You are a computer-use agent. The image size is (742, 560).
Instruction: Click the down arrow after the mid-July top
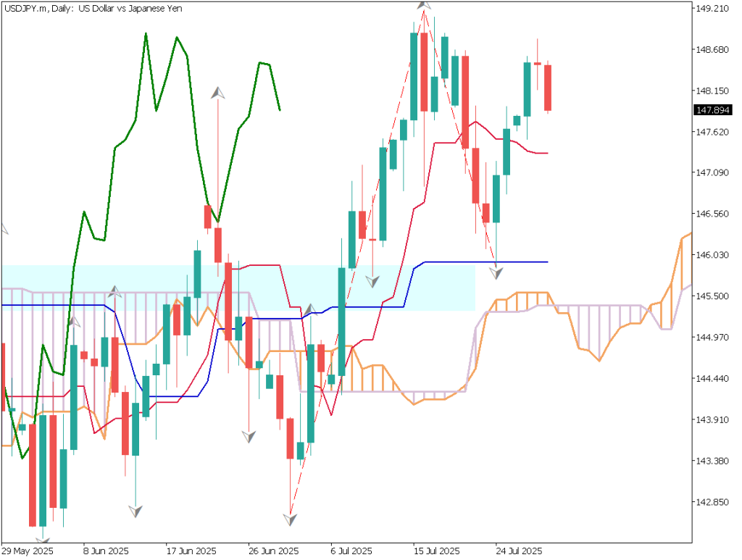[x=496, y=273]
